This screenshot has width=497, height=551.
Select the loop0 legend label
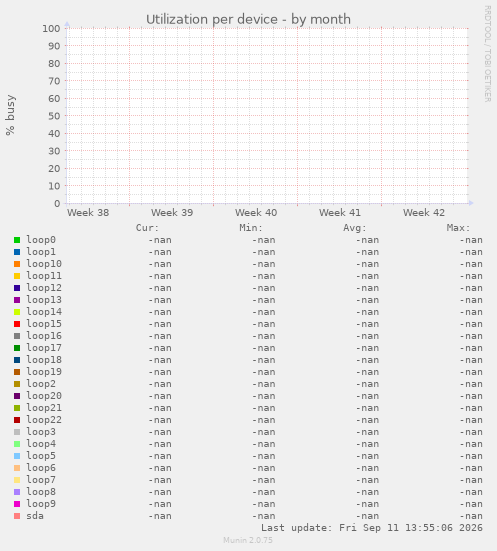coord(41,240)
